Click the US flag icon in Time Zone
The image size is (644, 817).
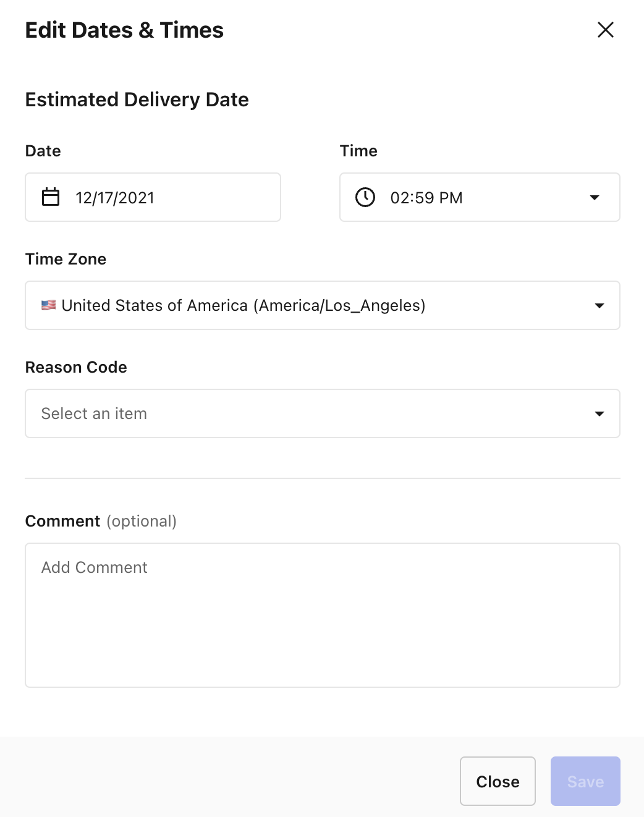(49, 305)
